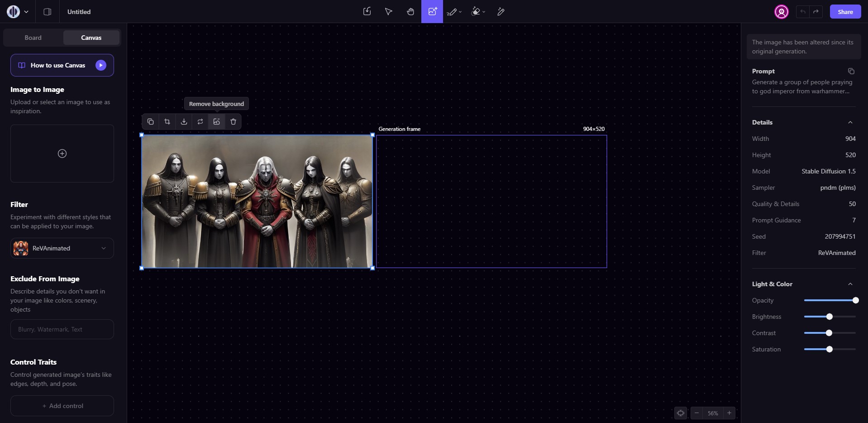This screenshot has height=423, width=868.
Task: Select the eraser tool
Action: click(475, 12)
